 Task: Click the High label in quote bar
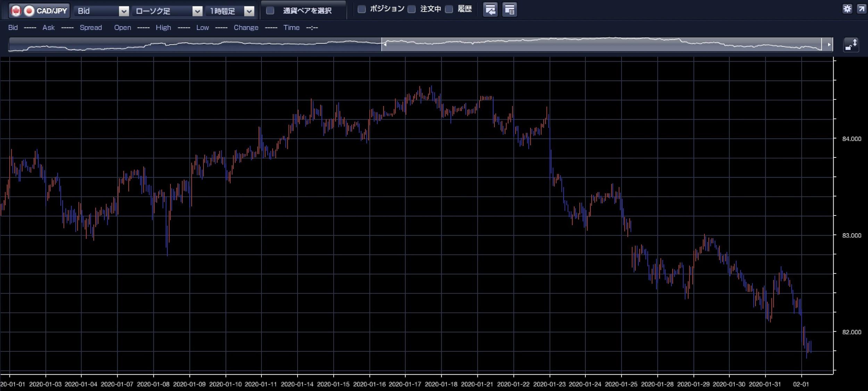coord(163,27)
